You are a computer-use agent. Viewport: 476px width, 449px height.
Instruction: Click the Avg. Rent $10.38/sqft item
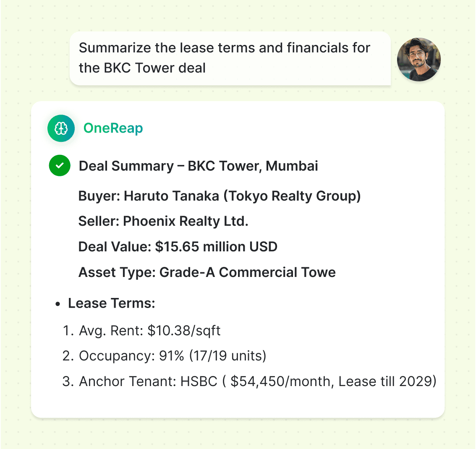(x=149, y=331)
